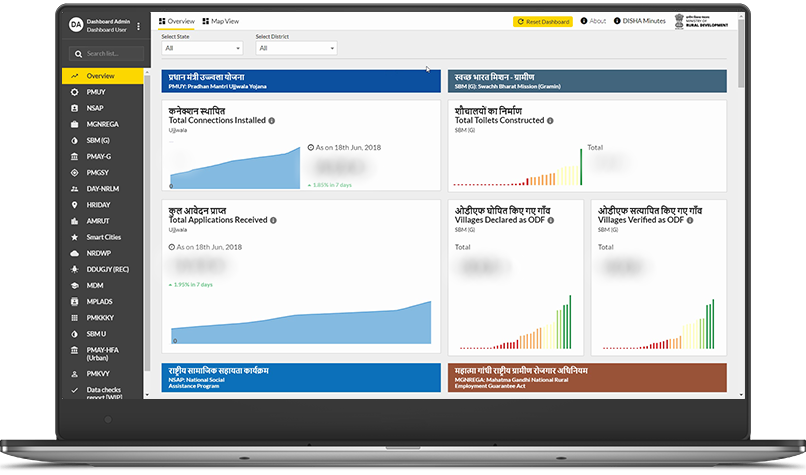
Task: Click the PMUY icon in sidebar
Action: click(x=75, y=92)
